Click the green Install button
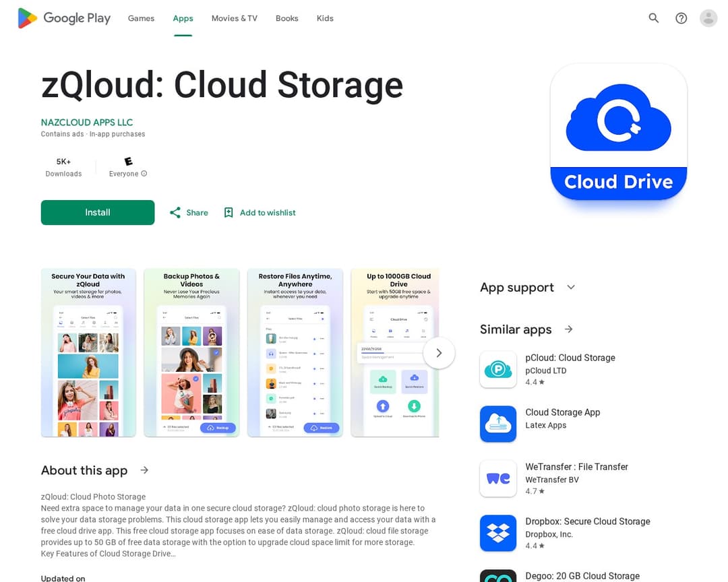 [x=98, y=213]
